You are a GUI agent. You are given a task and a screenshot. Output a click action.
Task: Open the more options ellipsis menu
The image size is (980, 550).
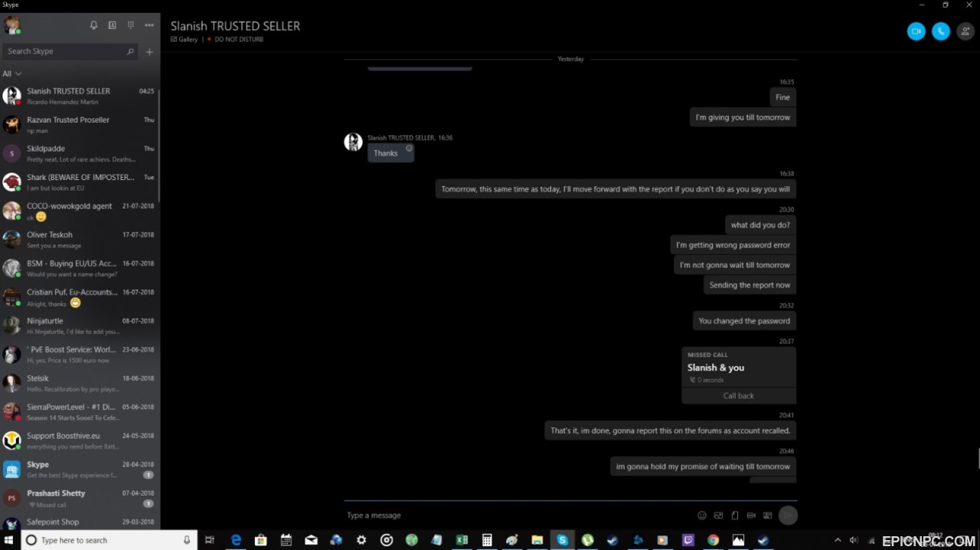pyautogui.click(x=149, y=25)
